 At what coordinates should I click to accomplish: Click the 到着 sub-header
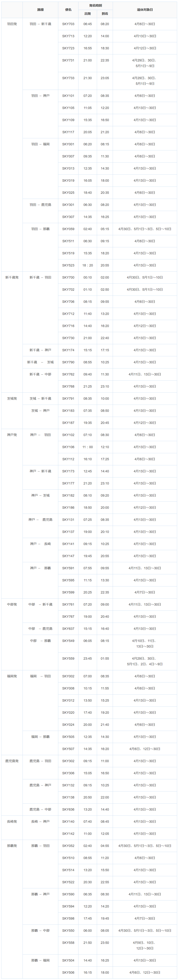pos(105,14)
